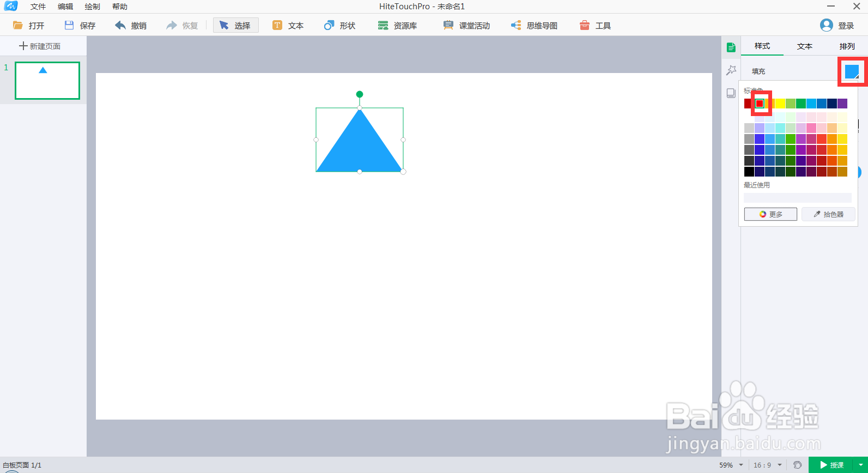Click the HiteTouchPro app logo
The height and width of the screenshot is (473, 868).
tap(11, 6)
